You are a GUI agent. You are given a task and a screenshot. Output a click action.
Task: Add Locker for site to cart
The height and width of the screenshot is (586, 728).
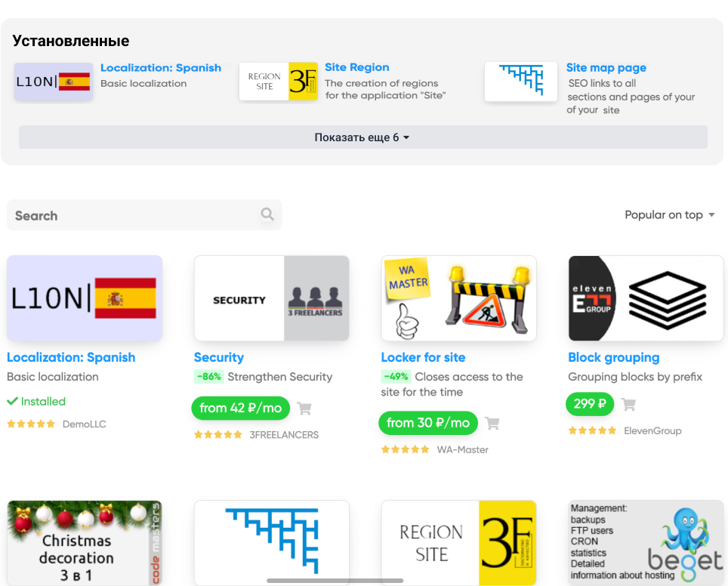click(x=492, y=423)
